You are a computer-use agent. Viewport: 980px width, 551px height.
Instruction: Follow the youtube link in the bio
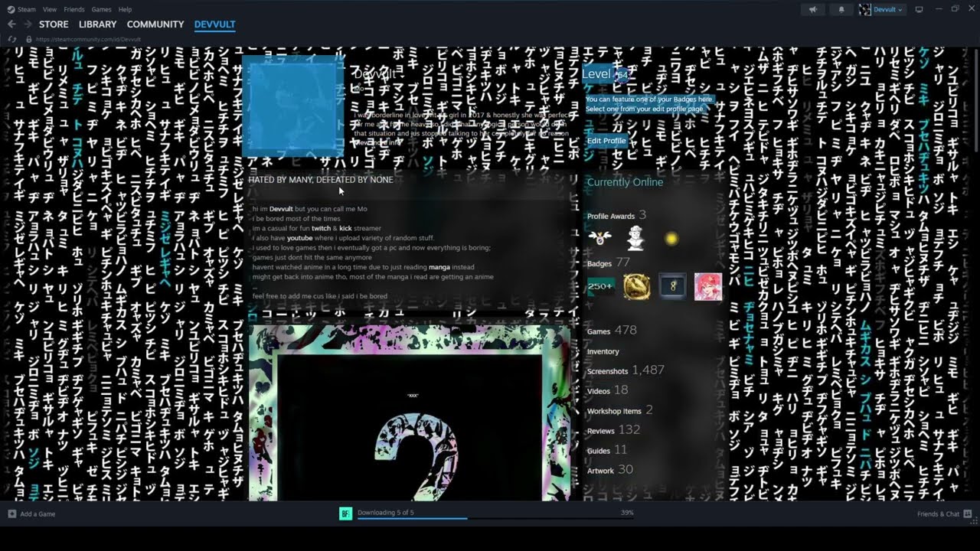[299, 238]
